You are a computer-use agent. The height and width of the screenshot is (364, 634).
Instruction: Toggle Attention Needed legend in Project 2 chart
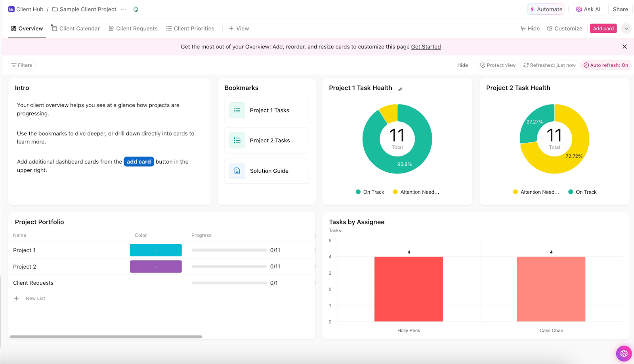[x=536, y=192]
